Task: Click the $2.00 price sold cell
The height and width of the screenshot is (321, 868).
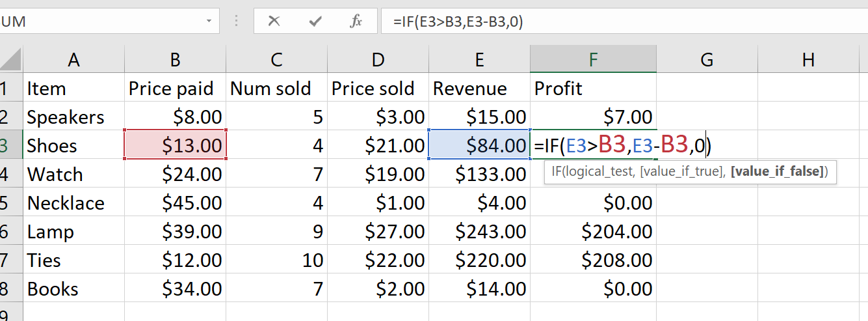Action: [378, 288]
